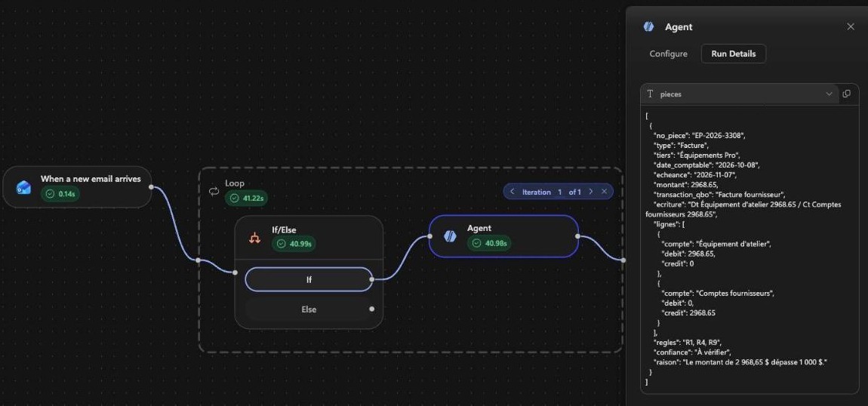Go to next loop iteration
The height and width of the screenshot is (406, 868).
[x=591, y=192]
